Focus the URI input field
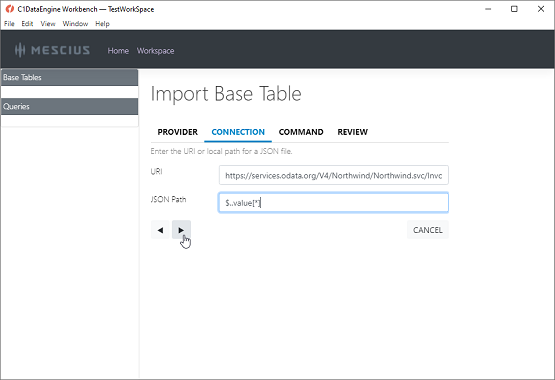555x380 pixels. click(x=333, y=175)
